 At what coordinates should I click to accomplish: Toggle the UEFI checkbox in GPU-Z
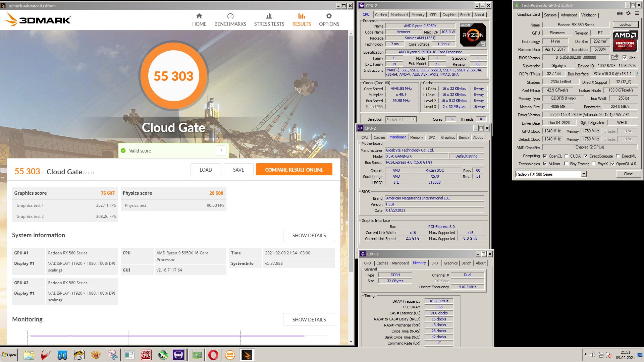pos(625,57)
